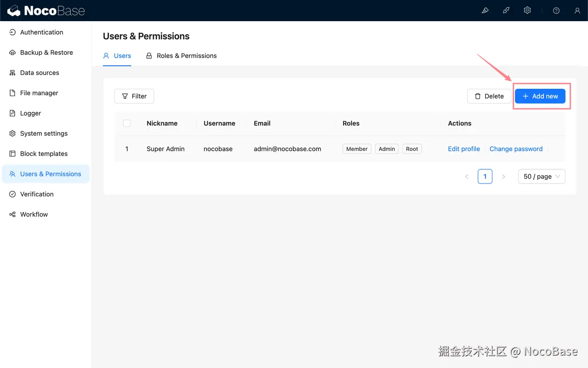Open Backup & Restore in sidebar
588x368 pixels.
pos(46,52)
